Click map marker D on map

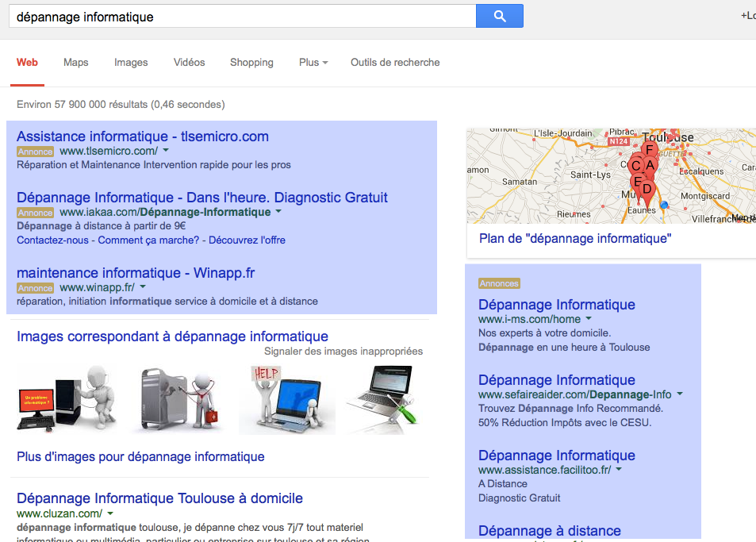point(647,190)
